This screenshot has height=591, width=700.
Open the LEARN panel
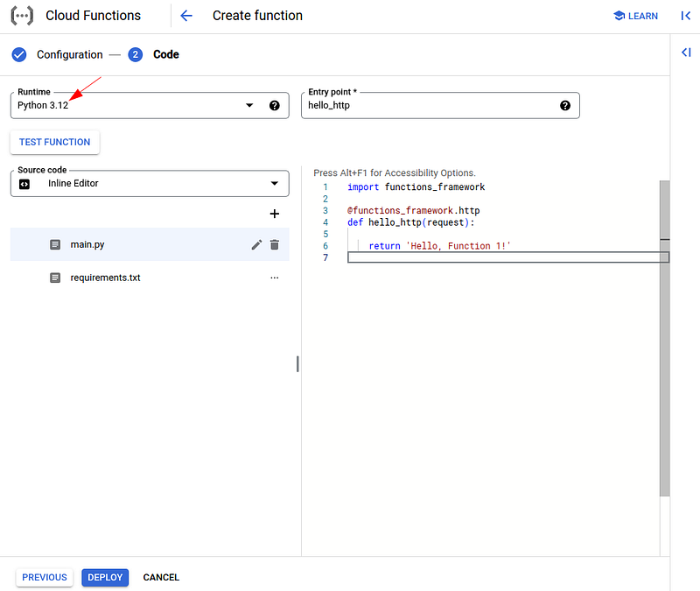636,16
